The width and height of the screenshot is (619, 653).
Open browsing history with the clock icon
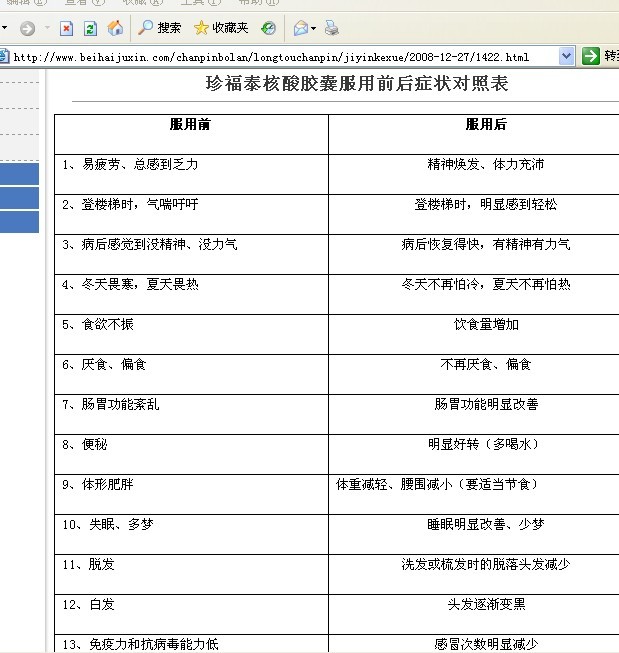[x=268, y=28]
